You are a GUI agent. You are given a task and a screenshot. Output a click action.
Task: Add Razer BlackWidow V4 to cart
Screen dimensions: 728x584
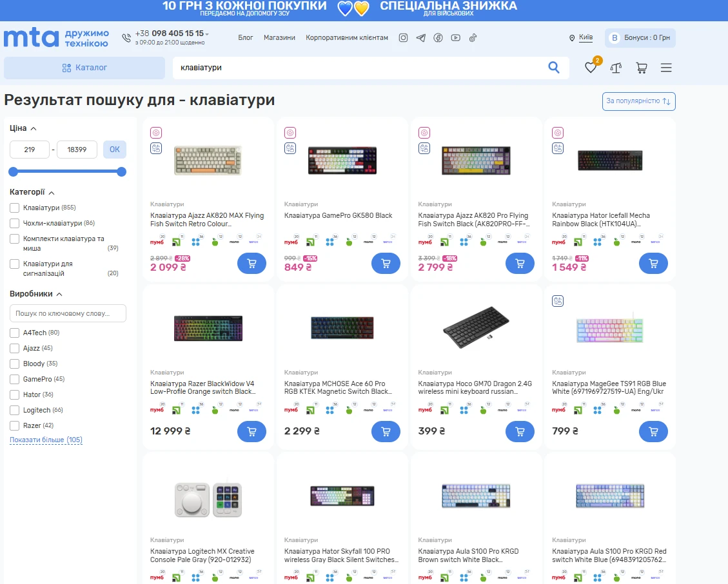(x=251, y=431)
